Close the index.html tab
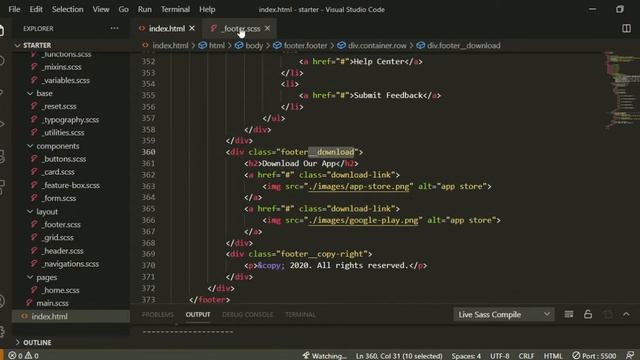Image resolution: width=640 pixels, height=360 pixels. (x=192, y=28)
